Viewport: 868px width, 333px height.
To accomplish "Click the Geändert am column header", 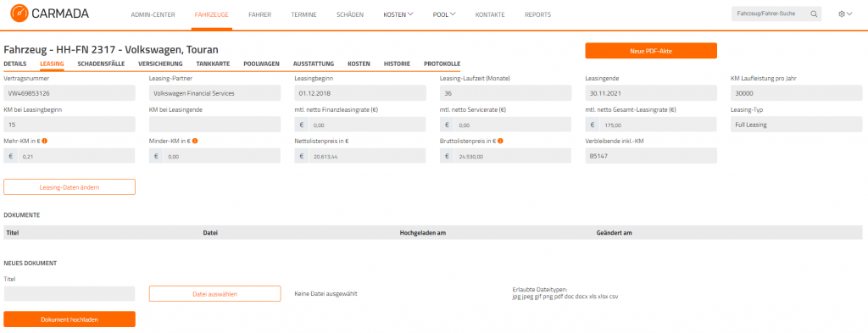I will (614, 233).
